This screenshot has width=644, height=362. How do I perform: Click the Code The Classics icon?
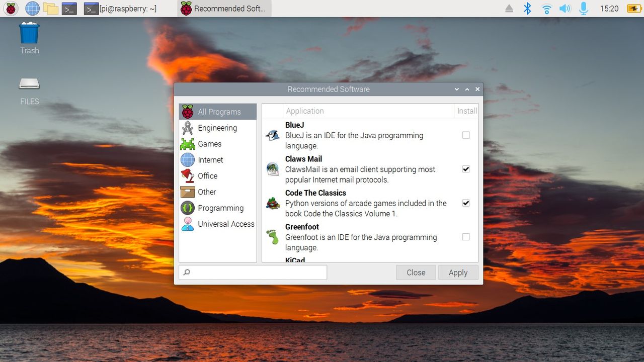(x=273, y=203)
